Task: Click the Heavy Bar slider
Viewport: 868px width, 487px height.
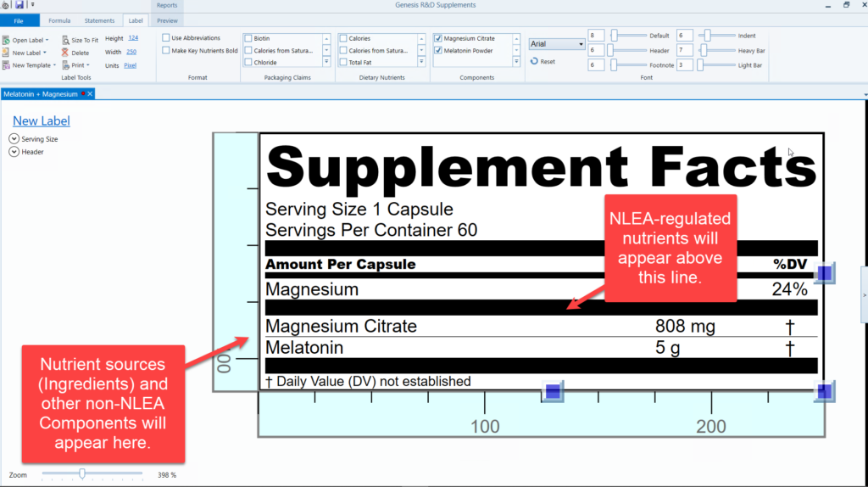Action: coord(716,50)
